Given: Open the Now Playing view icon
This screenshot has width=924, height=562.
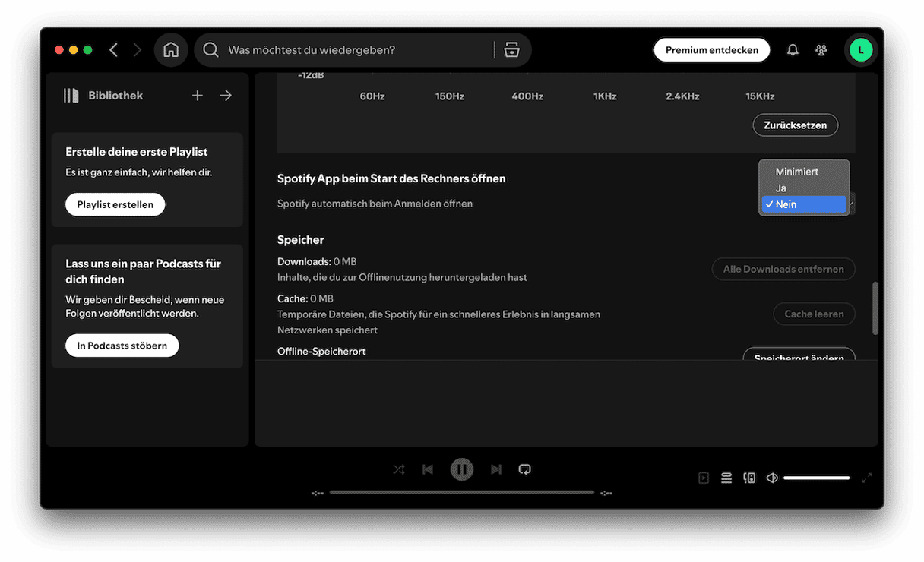Looking at the screenshot, I should tap(704, 478).
